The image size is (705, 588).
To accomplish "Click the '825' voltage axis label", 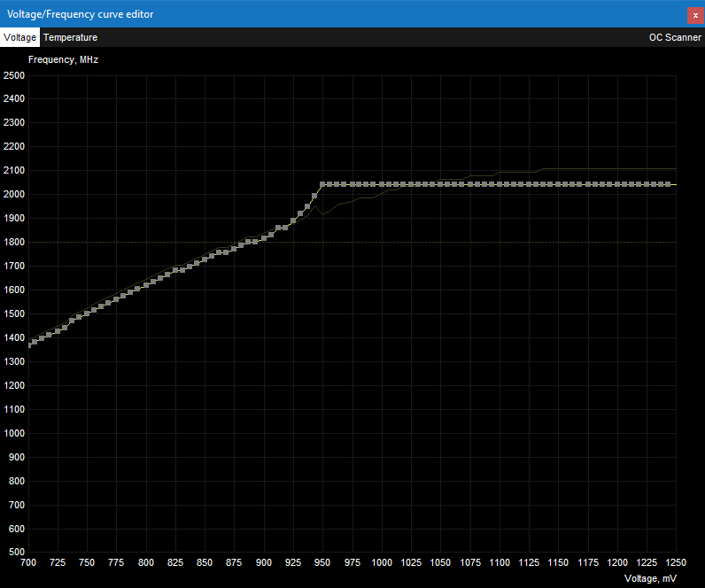I will click(x=175, y=562).
